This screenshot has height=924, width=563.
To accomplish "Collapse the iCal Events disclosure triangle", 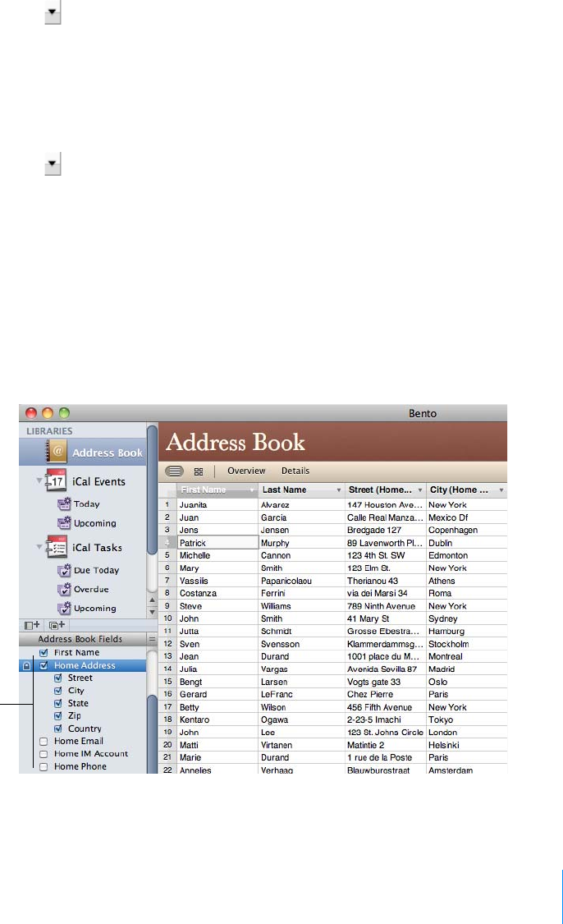I will (x=39, y=480).
